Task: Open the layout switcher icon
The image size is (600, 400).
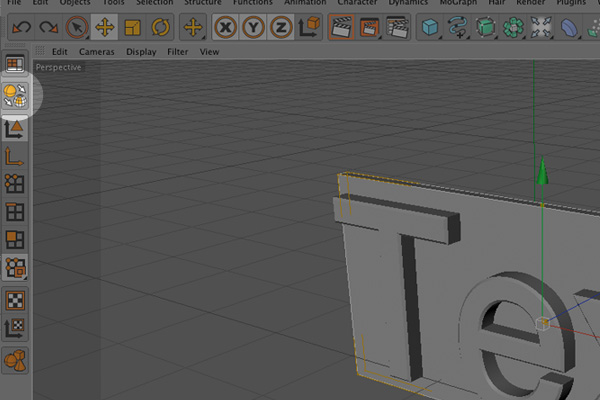Action: click(x=15, y=64)
